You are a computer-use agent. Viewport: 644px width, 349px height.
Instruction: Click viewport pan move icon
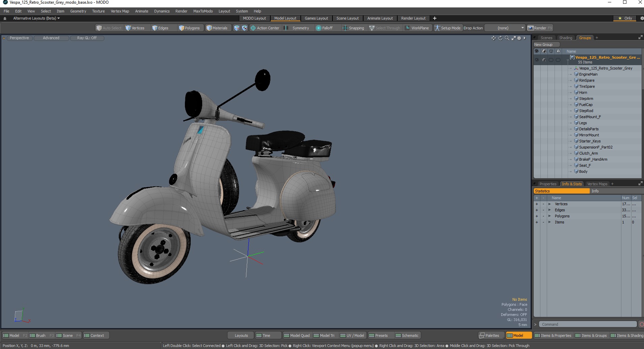pos(493,38)
